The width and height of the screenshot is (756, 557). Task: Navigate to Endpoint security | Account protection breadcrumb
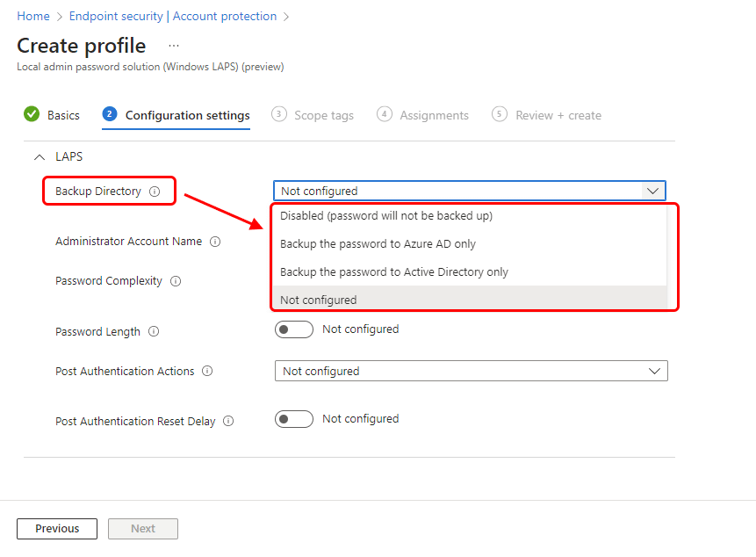click(x=172, y=16)
